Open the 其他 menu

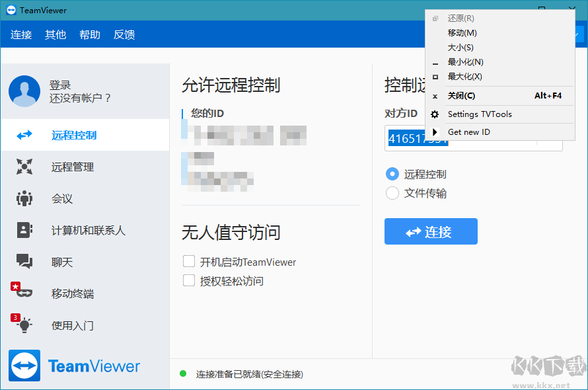tap(55, 34)
